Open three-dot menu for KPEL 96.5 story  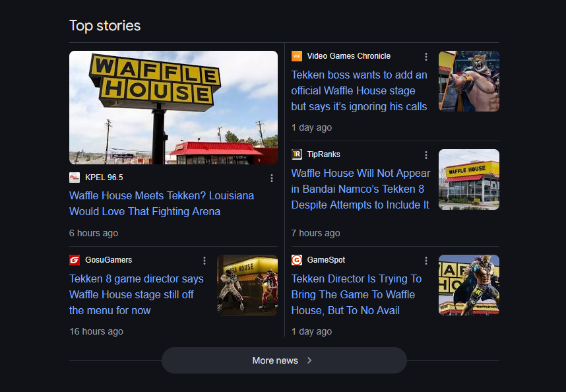(x=272, y=178)
